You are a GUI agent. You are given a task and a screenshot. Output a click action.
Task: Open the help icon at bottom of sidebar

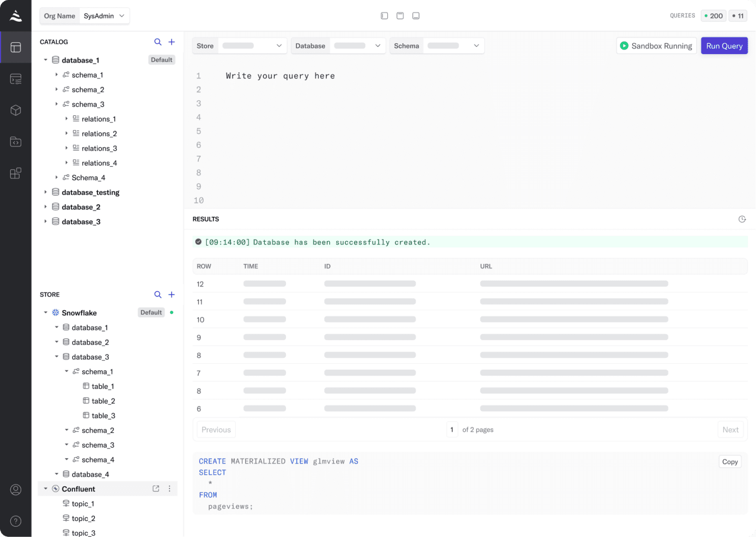pyautogui.click(x=16, y=521)
